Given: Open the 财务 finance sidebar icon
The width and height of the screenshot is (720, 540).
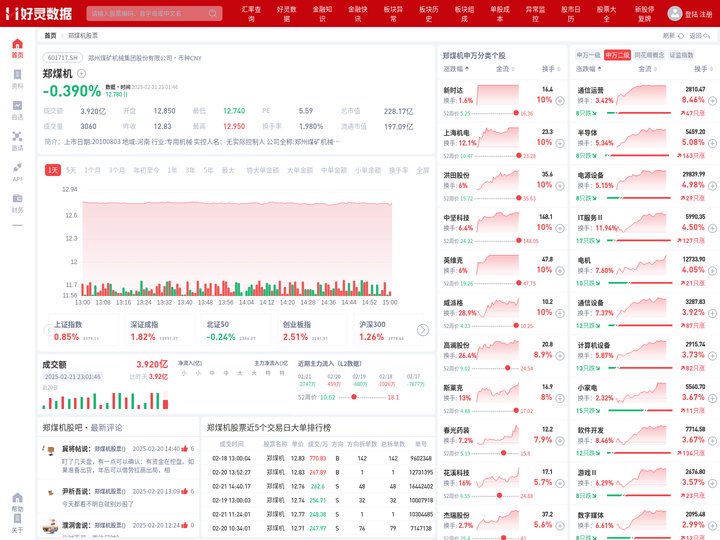Looking at the screenshot, I should (x=17, y=203).
